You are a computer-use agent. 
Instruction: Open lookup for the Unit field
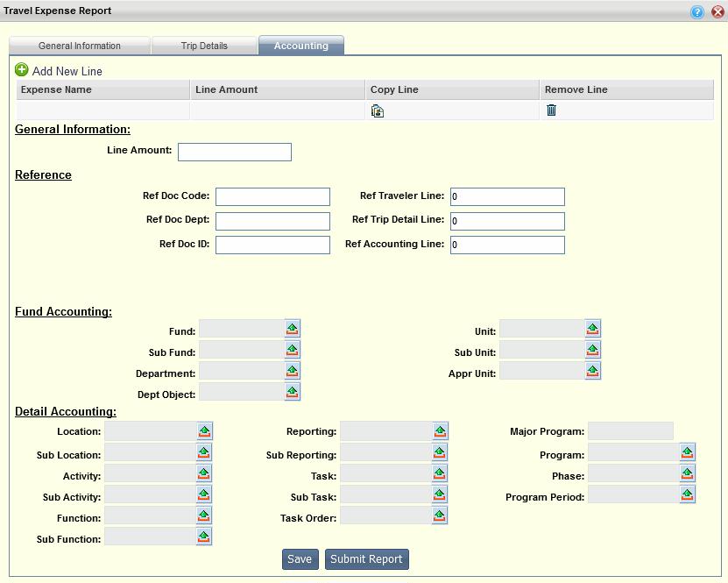pos(593,329)
